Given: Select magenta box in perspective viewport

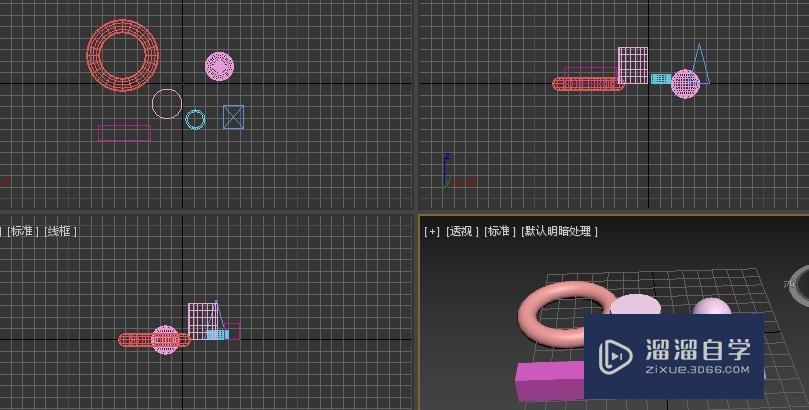Looking at the screenshot, I should coord(549,381).
